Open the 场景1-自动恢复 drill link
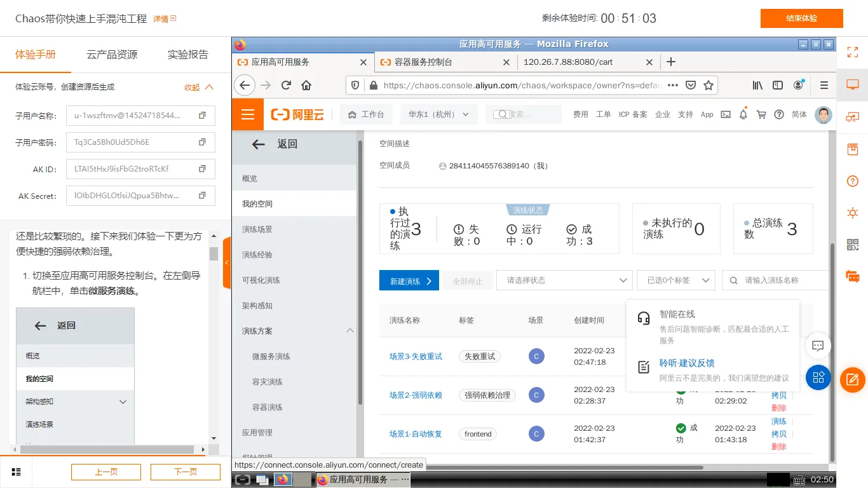The height and width of the screenshot is (488, 868). [416, 434]
